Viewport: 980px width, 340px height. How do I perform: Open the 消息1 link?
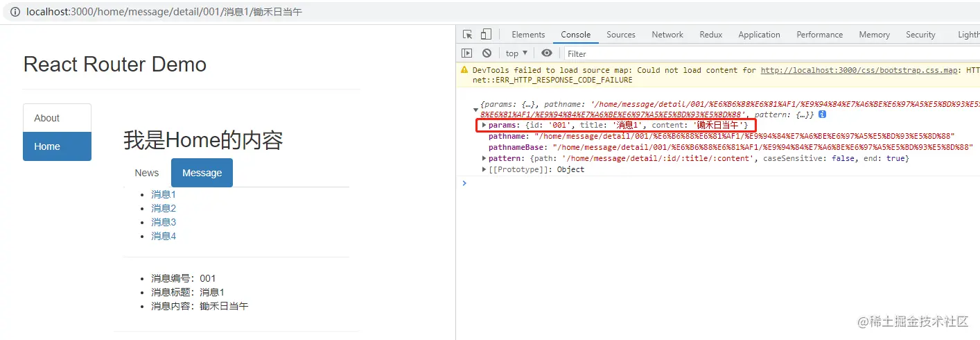[x=164, y=194]
